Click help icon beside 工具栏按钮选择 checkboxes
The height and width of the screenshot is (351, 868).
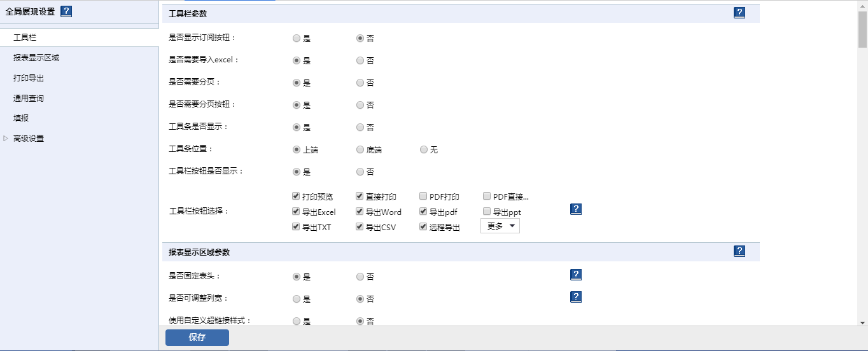click(x=576, y=209)
